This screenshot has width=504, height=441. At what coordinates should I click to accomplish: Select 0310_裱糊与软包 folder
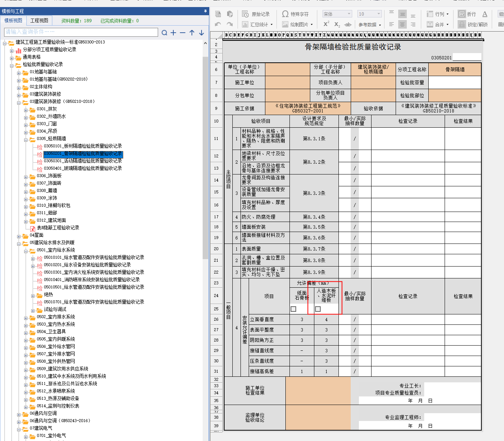(53, 206)
